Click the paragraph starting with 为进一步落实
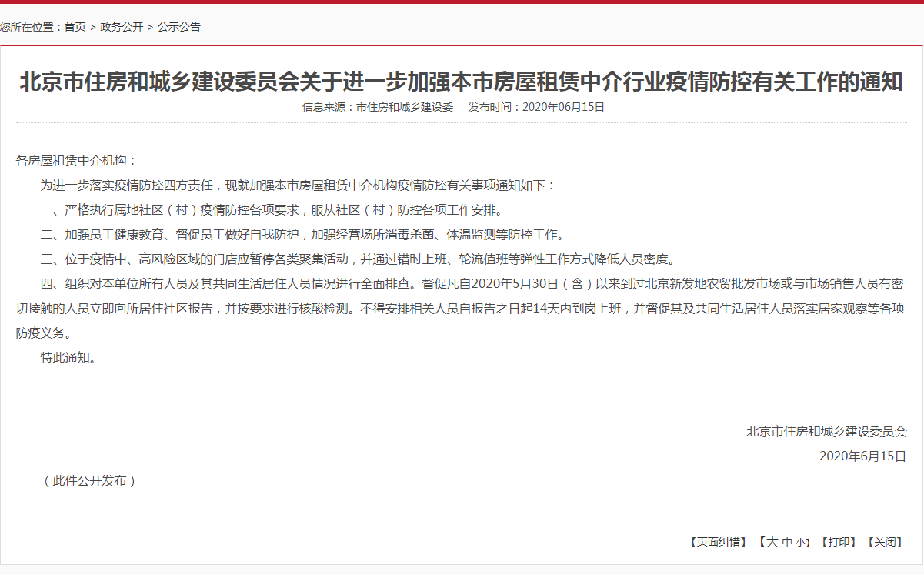 tap(297, 186)
